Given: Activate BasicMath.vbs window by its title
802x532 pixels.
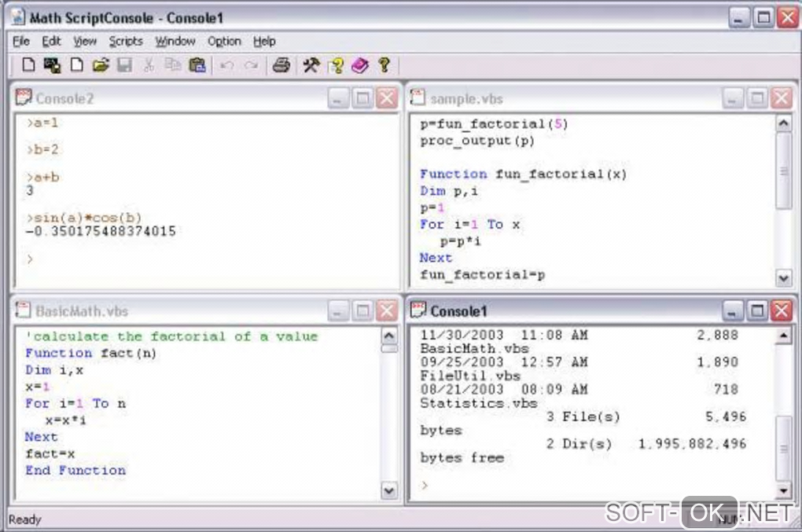Looking at the screenshot, I should point(82,310).
